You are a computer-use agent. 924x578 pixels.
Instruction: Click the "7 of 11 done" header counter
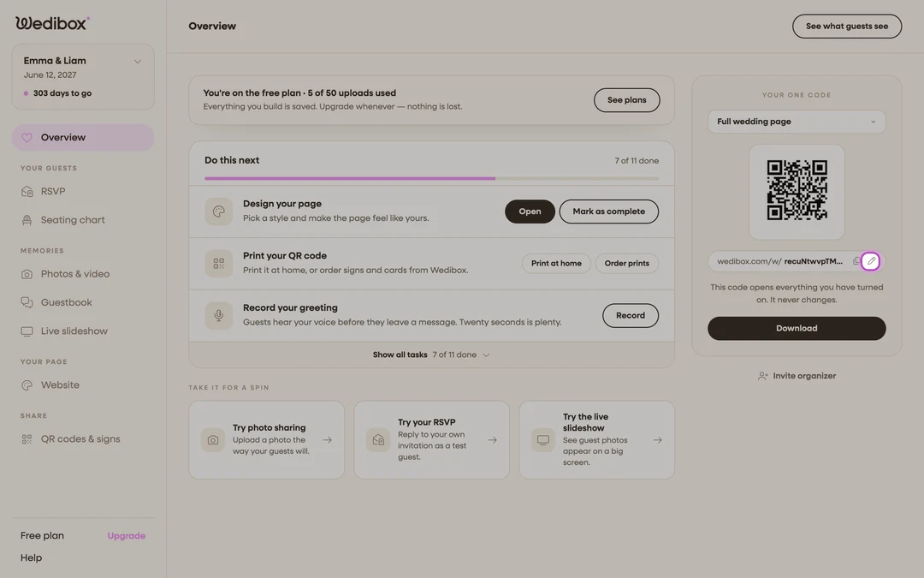click(637, 161)
